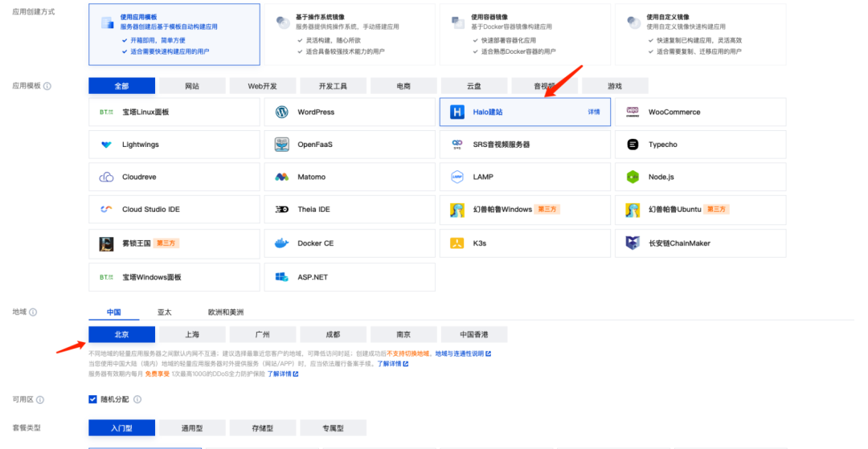Pick the LAMP template icon
The height and width of the screenshot is (449, 868).
(457, 178)
